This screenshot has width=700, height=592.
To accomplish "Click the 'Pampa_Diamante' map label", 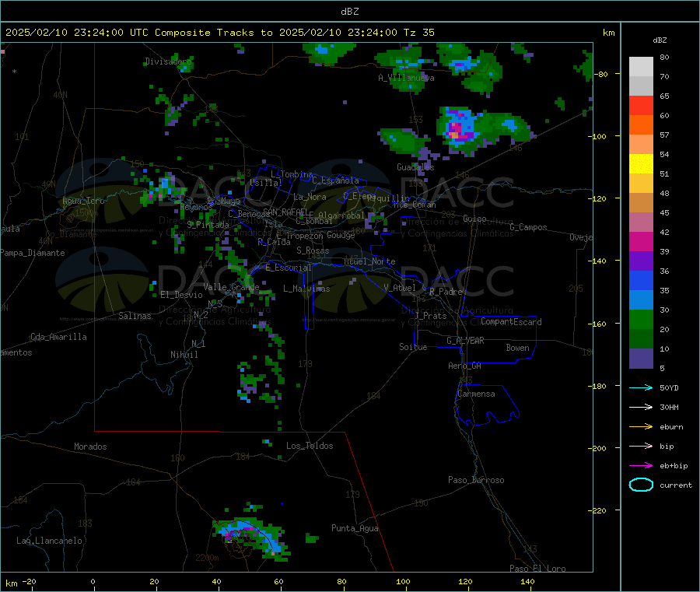I will [x=32, y=253].
